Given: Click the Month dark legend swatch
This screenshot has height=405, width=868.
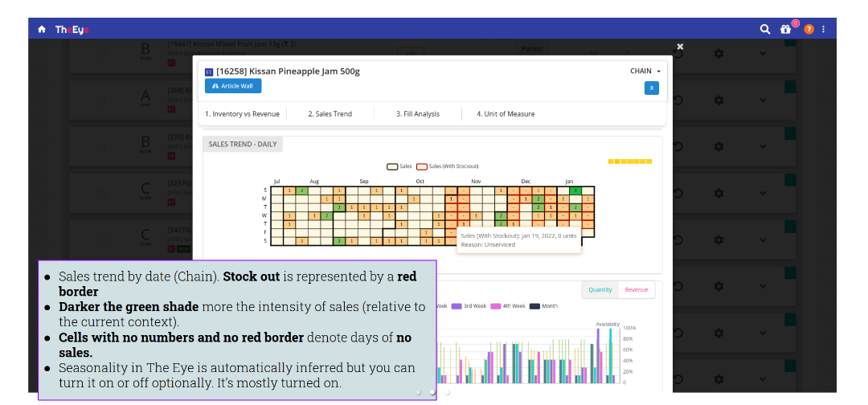Looking at the screenshot, I should click(x=534, y=306).
